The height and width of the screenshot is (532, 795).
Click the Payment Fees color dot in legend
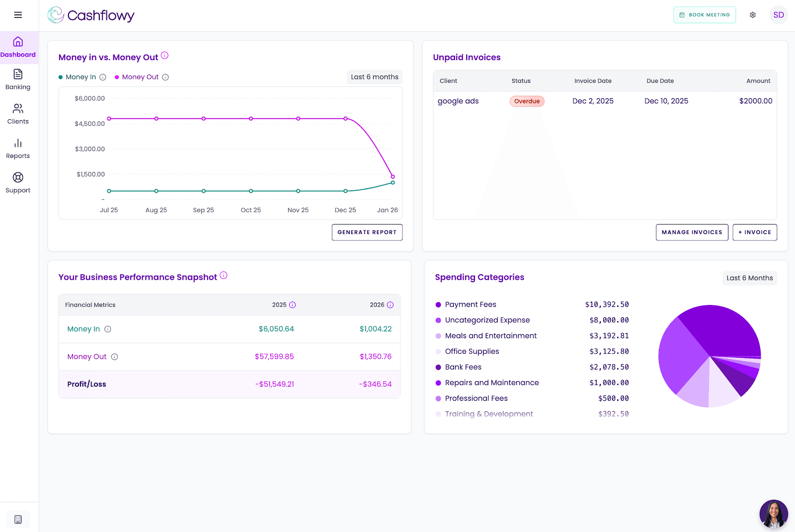[438, 304]
